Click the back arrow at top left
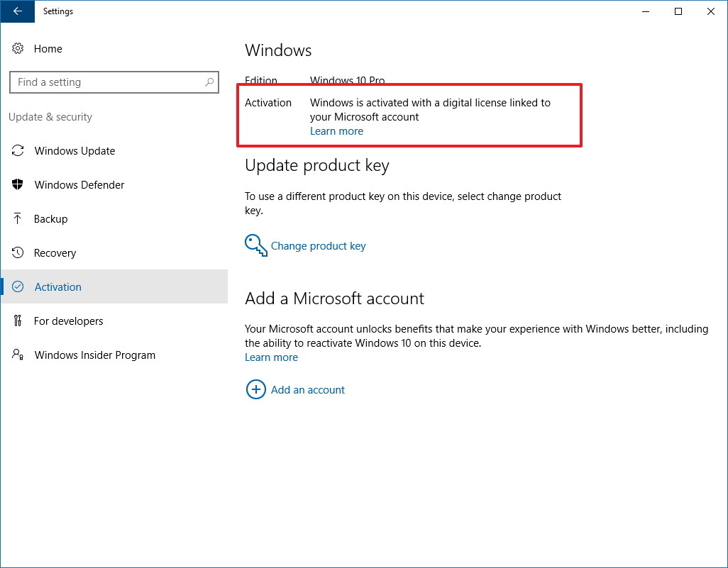Image resolution: width=728 pixels, height=568 pixels. (16, 11)
